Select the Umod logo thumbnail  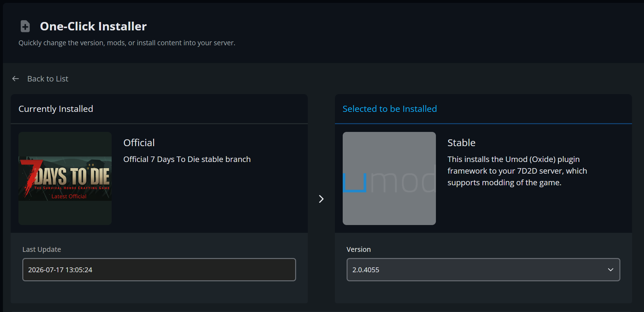point(389,178)
